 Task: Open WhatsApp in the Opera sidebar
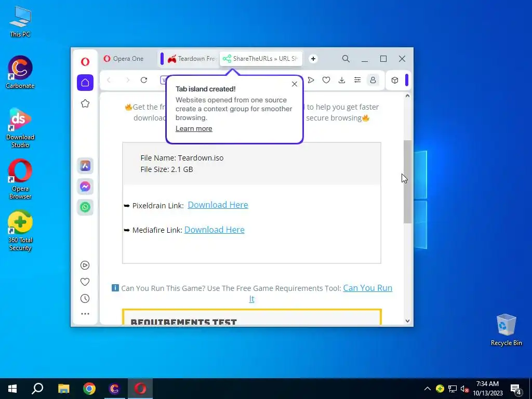click(x=85, y=207)
